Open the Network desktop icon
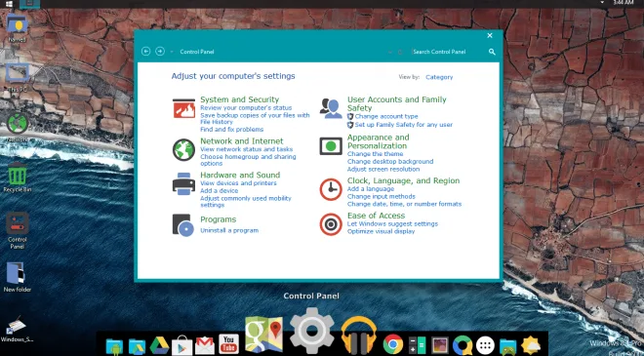 coord(18,128)
